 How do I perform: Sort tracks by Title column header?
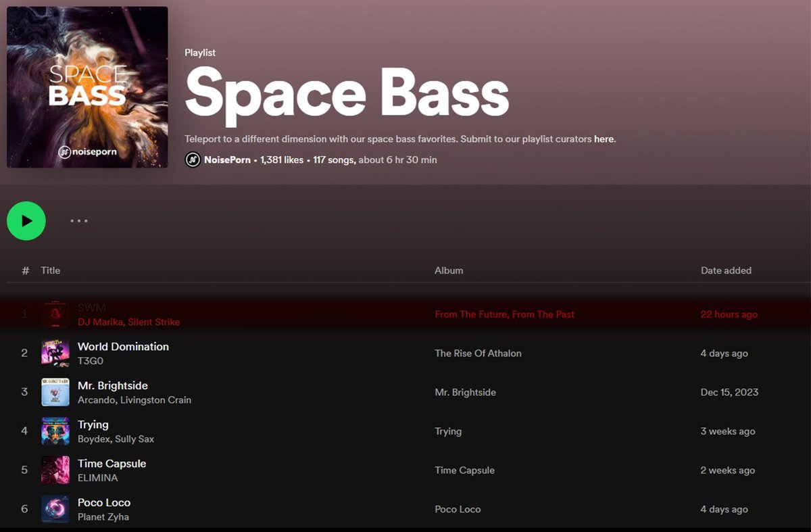click(51, 270)
